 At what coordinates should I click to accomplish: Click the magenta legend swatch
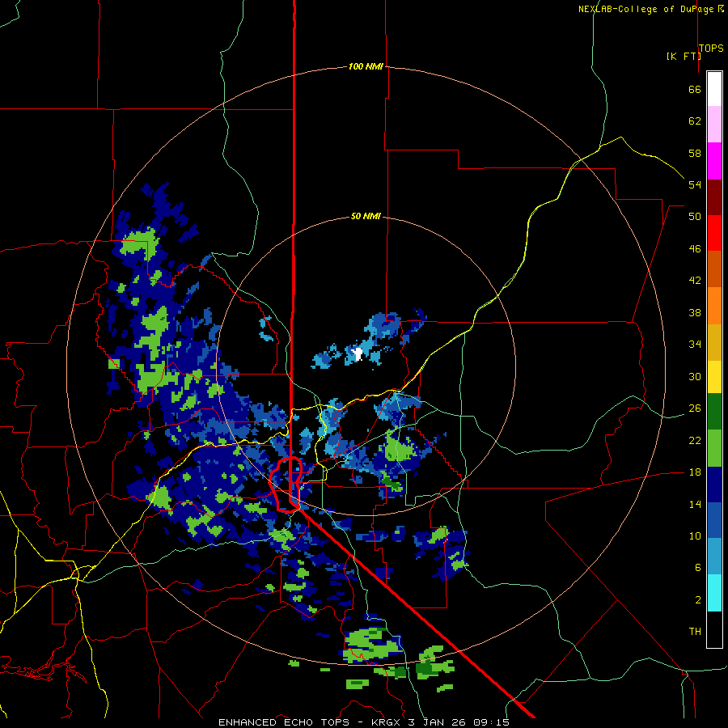[x=714, y=161]
